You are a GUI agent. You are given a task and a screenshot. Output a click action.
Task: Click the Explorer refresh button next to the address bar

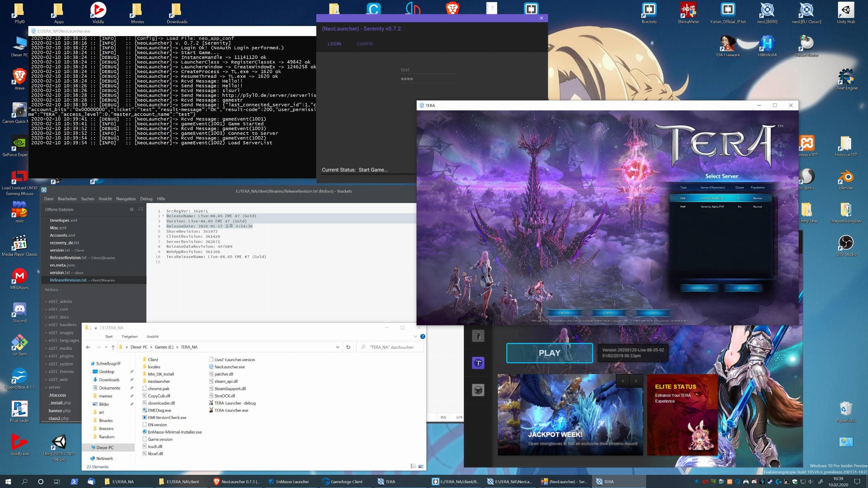point(348,347)
